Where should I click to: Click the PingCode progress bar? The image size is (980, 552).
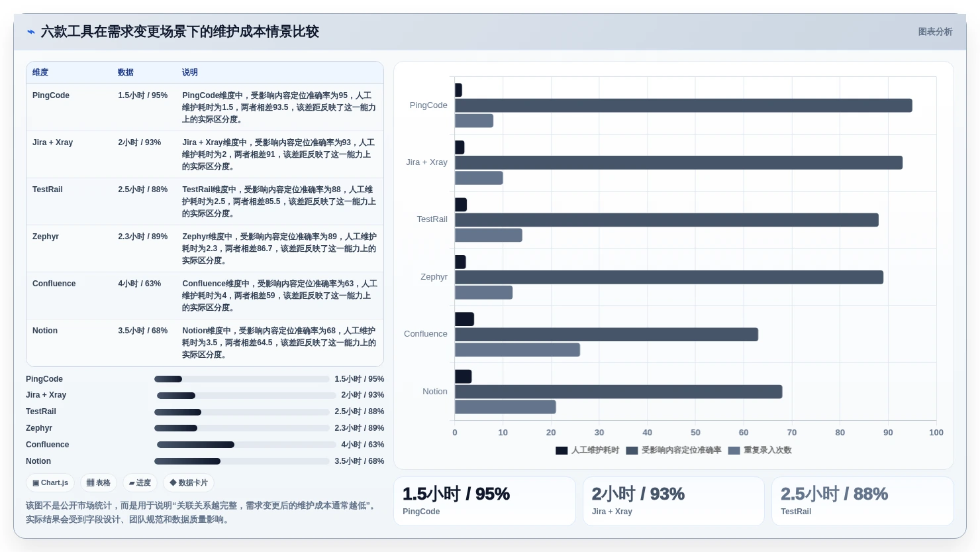(x=242, y=379)
